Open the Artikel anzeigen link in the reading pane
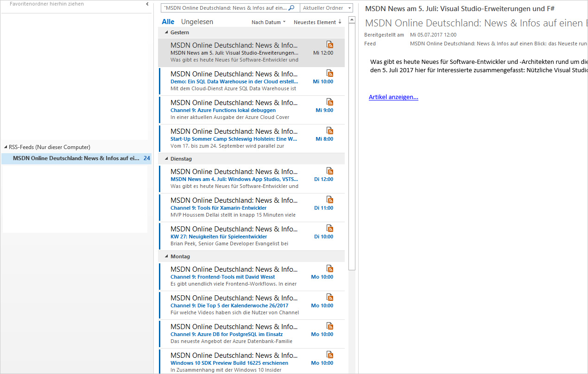The width and height of the screenshot is (588, 374). tap(393, 97)
